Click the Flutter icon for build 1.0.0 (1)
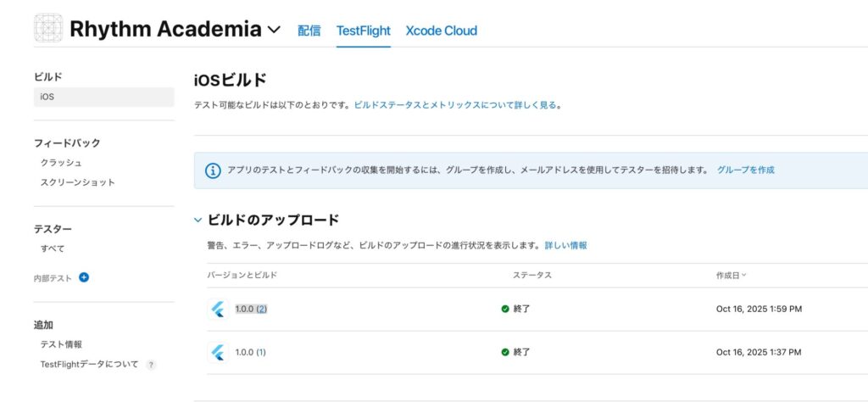 tap(218, 352)
